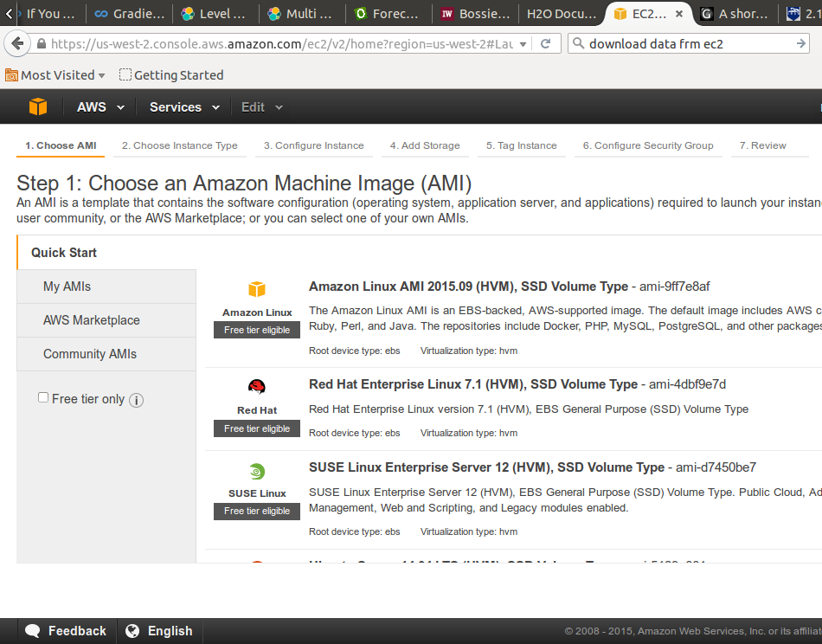The width and height of the screenshot is (822, 644).
Task: Open the AWS dropdown menu
Action: [x=100, y=107]
